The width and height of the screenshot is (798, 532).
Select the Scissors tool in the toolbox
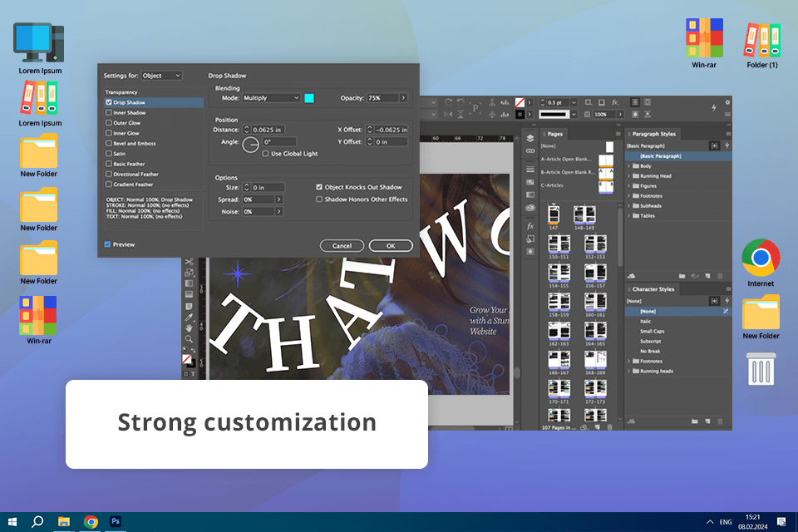[x=189, y=262]
